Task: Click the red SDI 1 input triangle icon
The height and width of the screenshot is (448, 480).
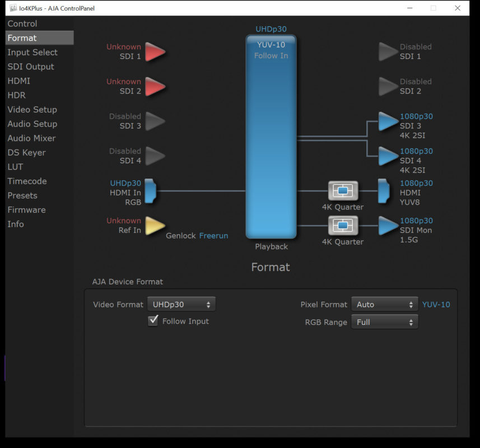Action: 155,52
